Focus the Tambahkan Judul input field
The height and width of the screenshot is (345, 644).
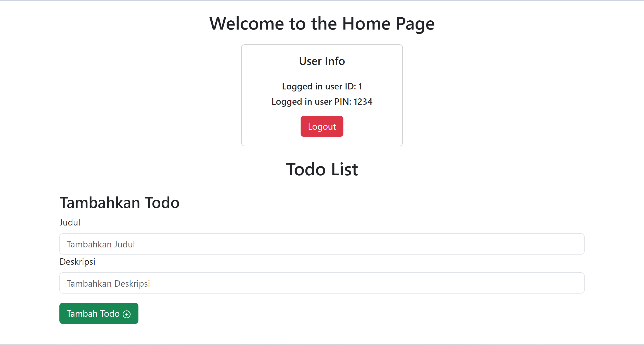coord(322,244)
